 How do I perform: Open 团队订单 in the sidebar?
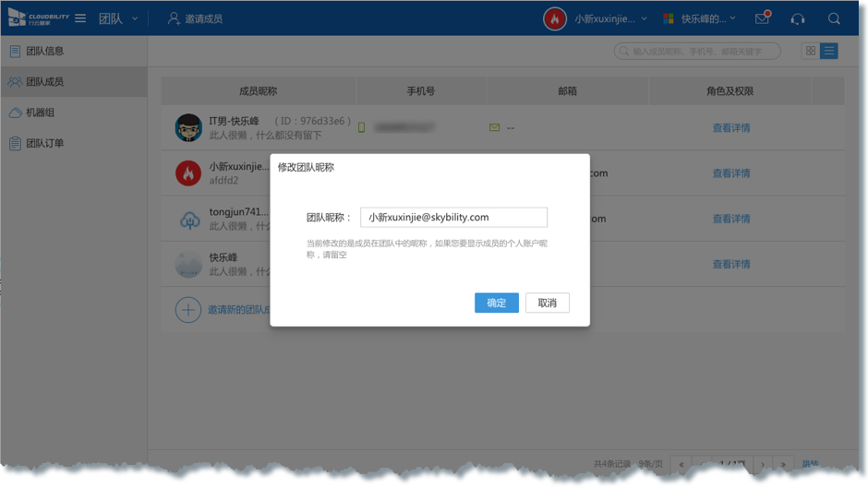coord(44,143)
